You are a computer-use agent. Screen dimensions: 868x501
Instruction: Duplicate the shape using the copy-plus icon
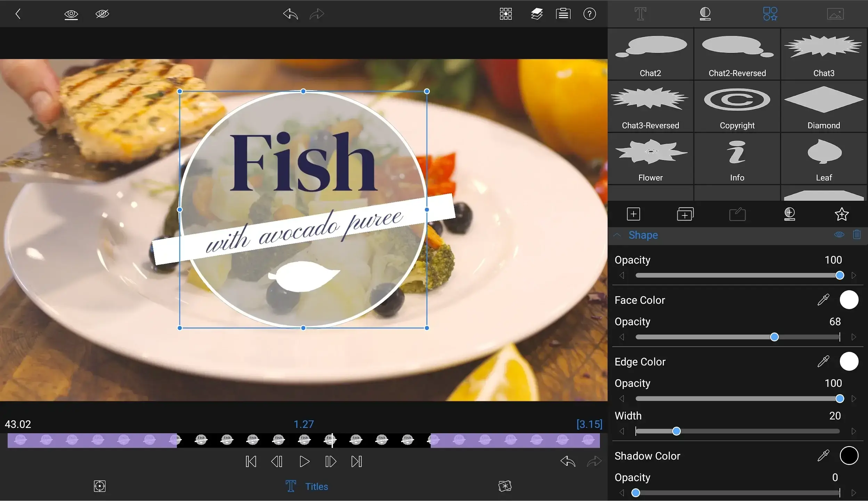(x=685, y=214)
